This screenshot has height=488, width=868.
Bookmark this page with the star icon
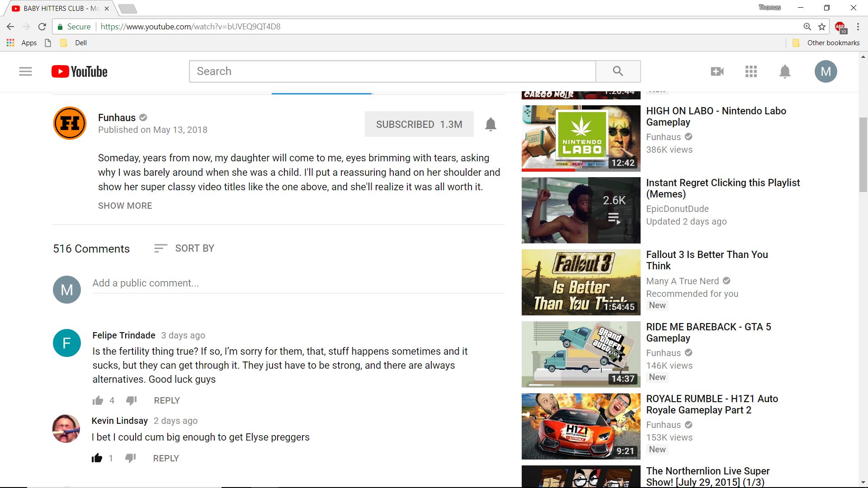click(x=822, y=27)
